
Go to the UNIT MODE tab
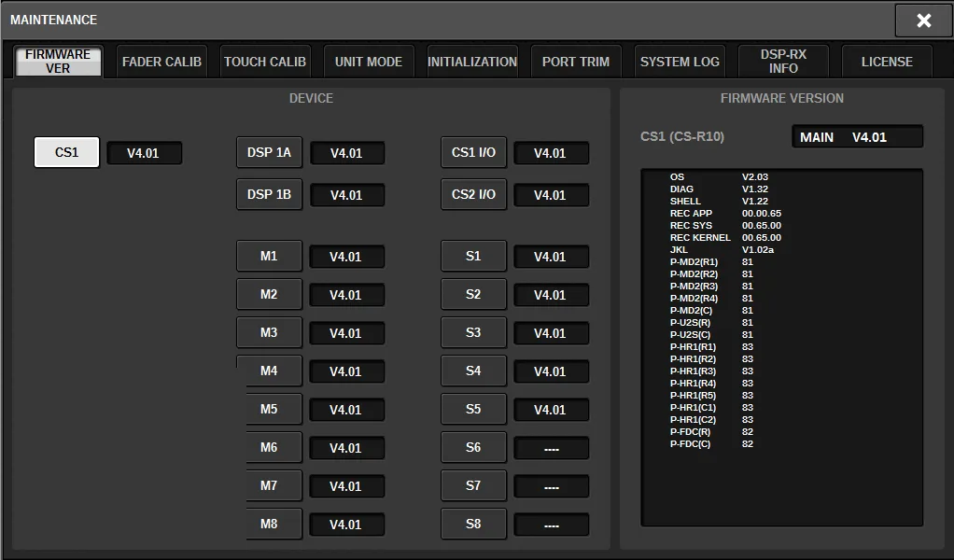pos(369,62)
